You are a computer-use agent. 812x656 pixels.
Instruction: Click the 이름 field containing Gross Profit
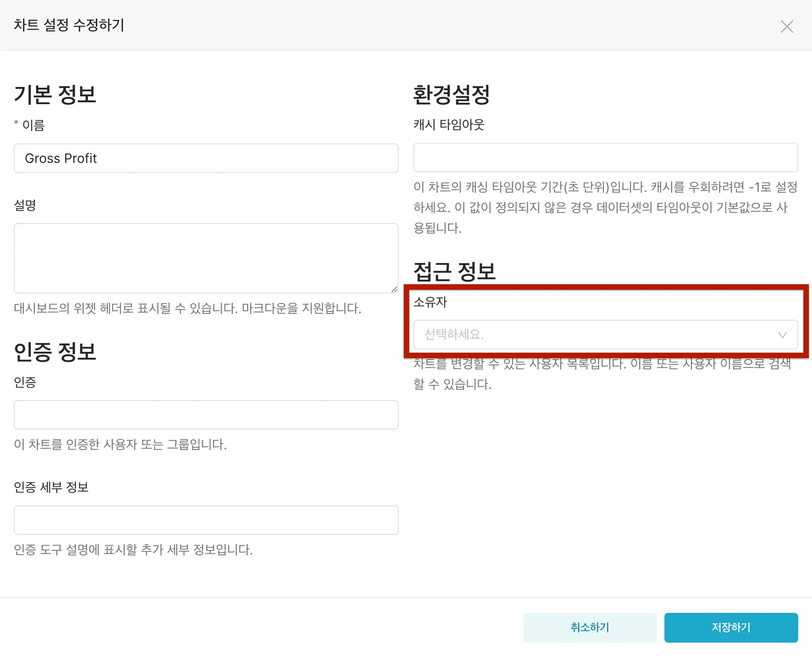coord(206,158)
